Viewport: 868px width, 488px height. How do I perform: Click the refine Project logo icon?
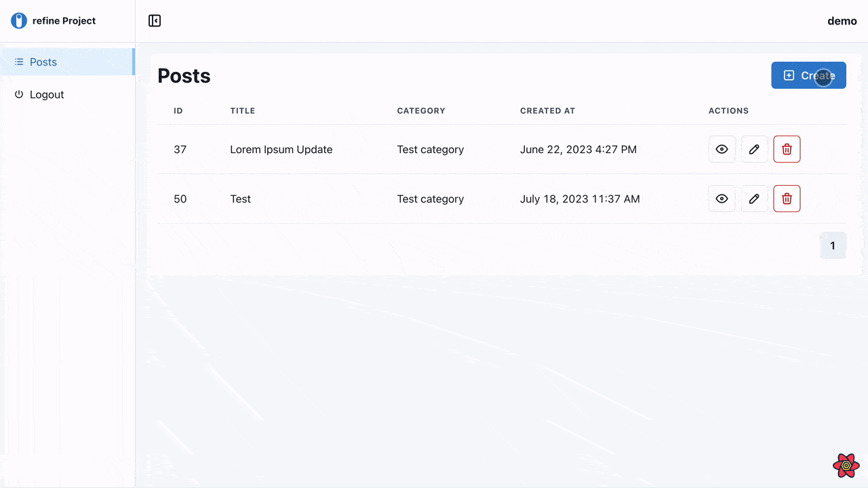pos(19,21)
